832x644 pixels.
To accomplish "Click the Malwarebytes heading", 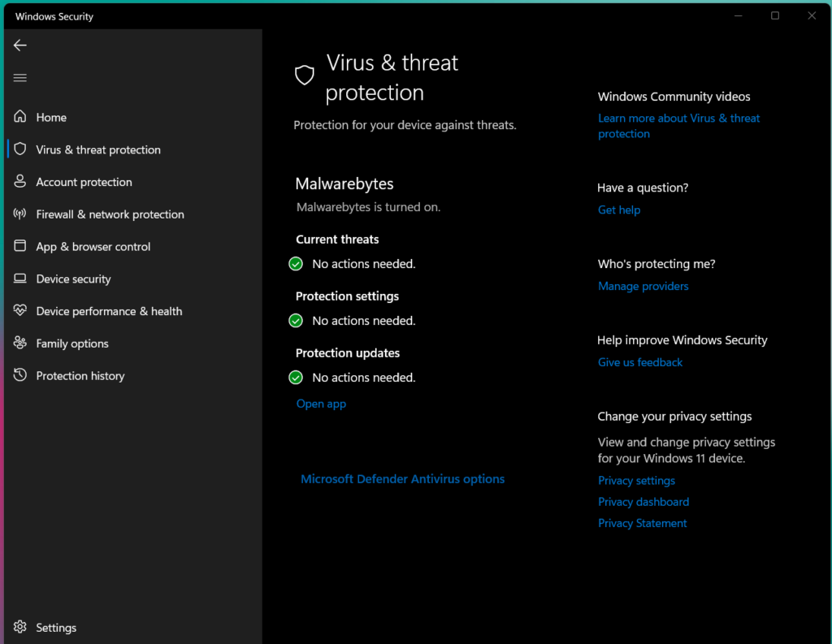I will pos(344,184).
